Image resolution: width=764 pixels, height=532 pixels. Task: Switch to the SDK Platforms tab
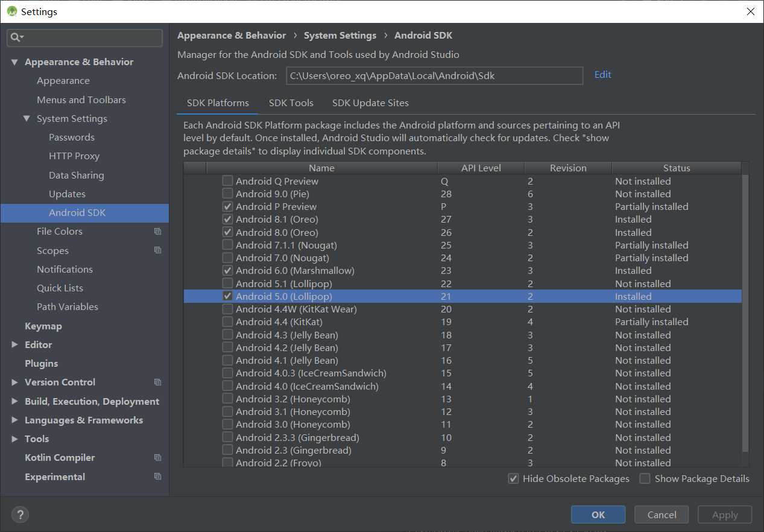[x=218, y=103]
